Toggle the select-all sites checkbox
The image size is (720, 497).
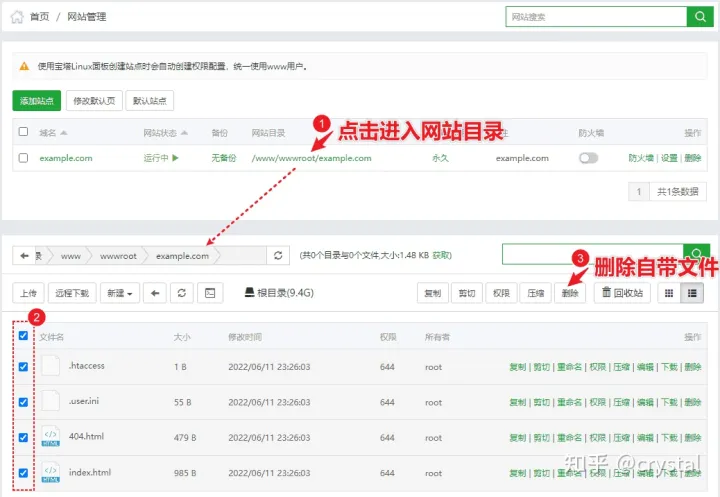pyautogui.click(x=23, y=132)
